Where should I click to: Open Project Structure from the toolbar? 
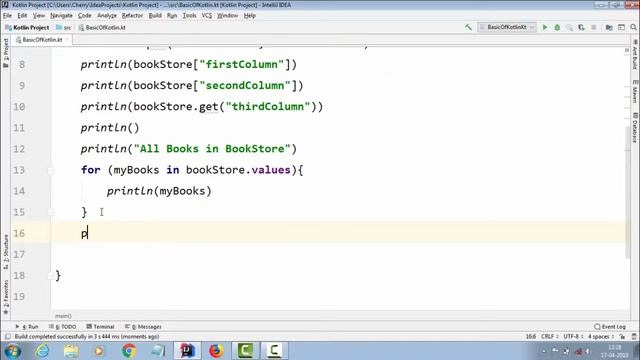609,27
